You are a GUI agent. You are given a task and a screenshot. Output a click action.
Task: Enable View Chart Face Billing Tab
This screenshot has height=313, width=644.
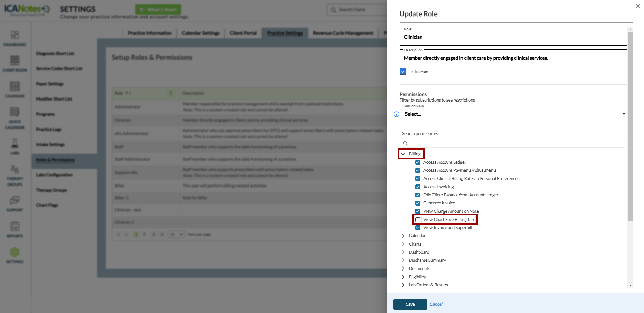pos(418,220)
